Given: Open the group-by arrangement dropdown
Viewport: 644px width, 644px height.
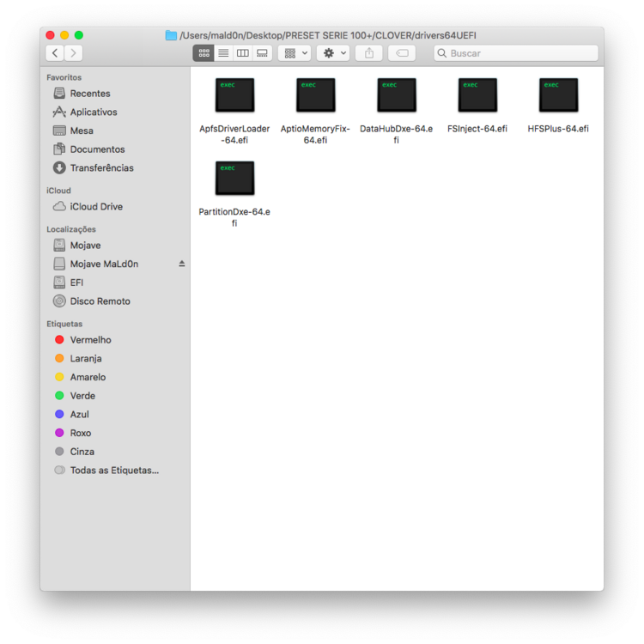Looking at the screenshot, I should [x=295, y=53].
